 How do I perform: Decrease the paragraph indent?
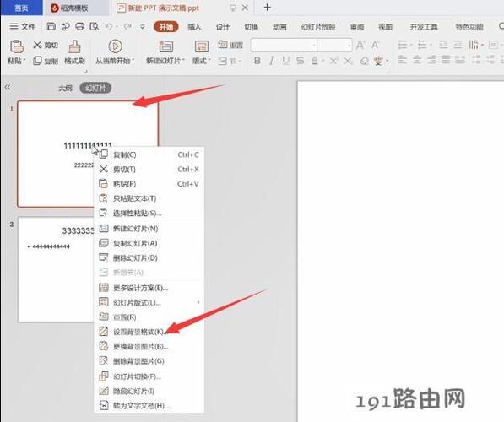tap(443, 45)
